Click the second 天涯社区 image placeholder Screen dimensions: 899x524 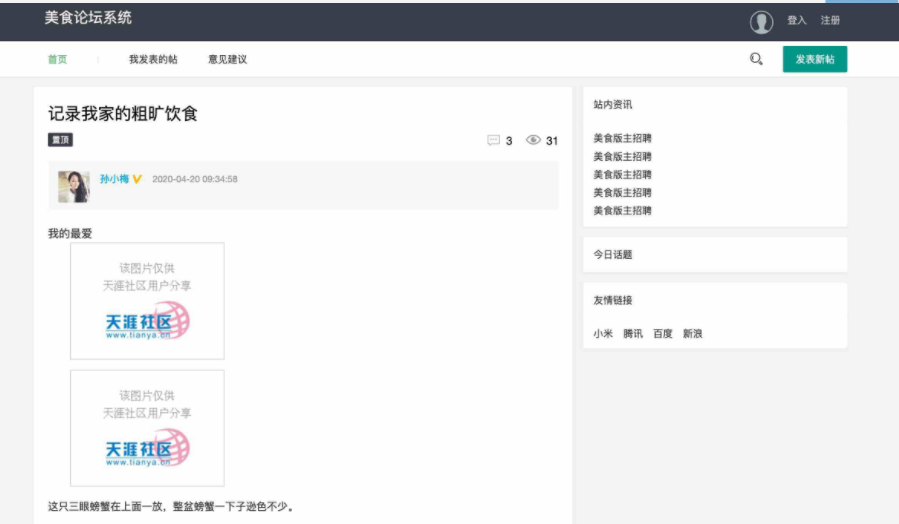147,428
